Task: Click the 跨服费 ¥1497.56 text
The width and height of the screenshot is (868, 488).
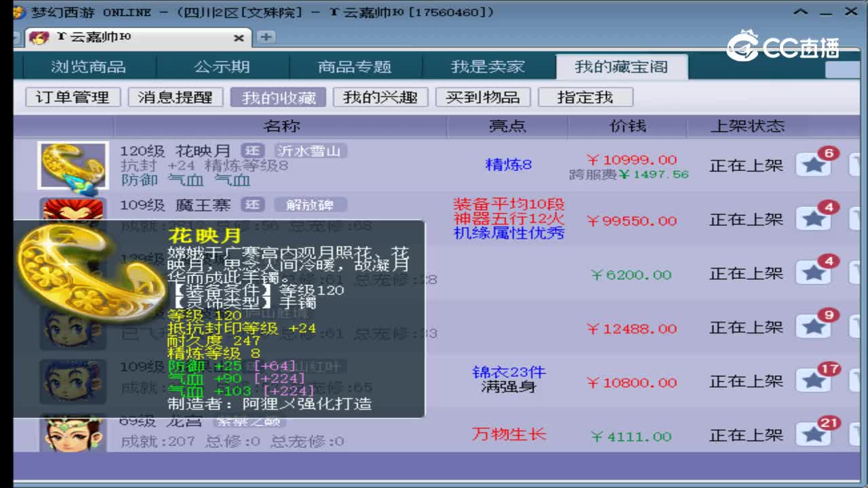Action: click(629, 175)
